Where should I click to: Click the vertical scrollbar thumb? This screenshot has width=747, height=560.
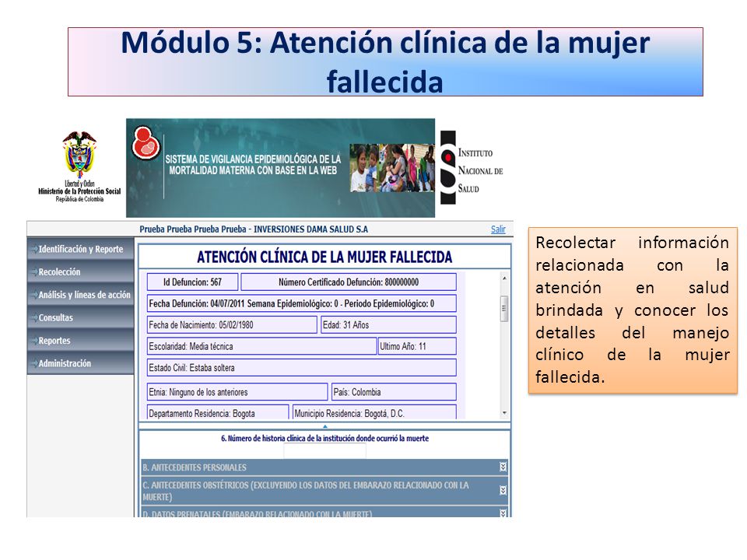click(504, 309)
